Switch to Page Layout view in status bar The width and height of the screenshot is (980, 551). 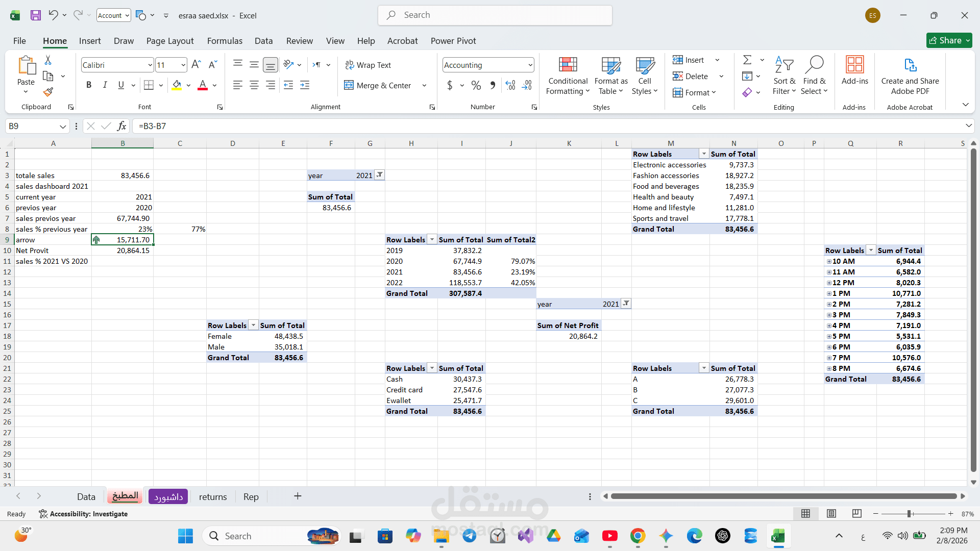[831, 514]
